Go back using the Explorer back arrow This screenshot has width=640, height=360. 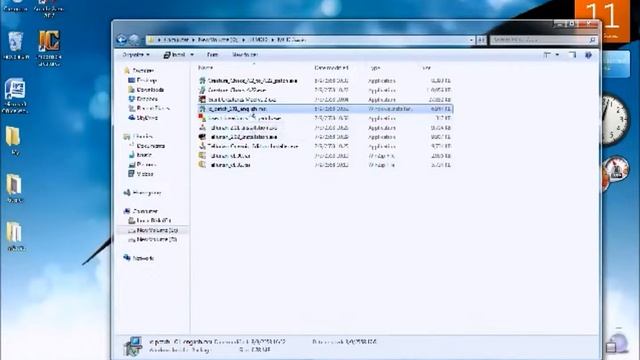click(121, 39)
